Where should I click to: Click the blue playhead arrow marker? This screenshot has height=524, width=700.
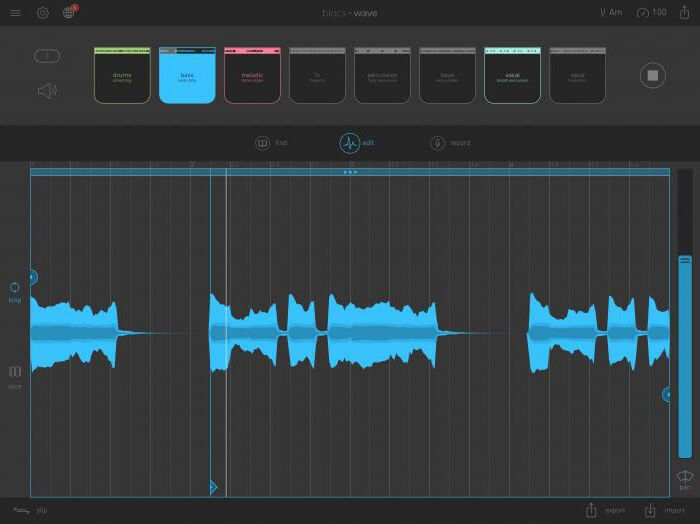click(x=213, y=487)
